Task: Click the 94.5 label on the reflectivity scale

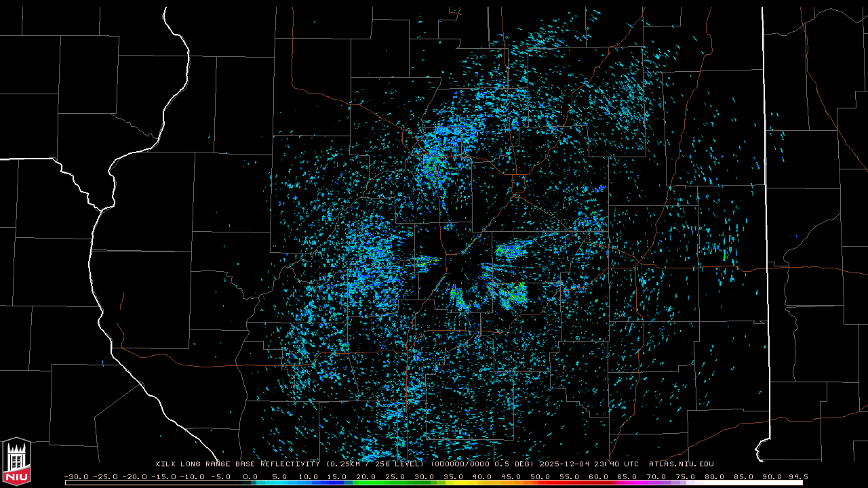Action: point(796,476)
